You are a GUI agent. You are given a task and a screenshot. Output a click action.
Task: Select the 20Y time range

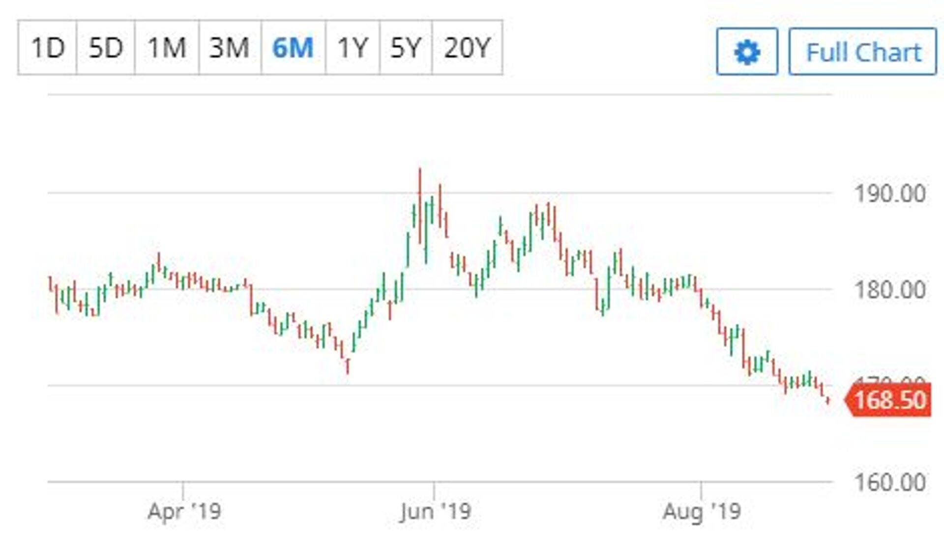[467, 48]
